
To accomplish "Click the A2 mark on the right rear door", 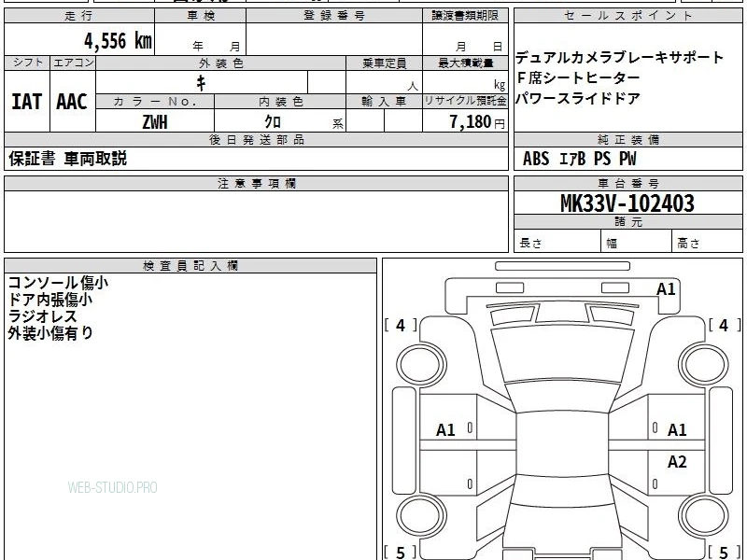I will 676,461.
